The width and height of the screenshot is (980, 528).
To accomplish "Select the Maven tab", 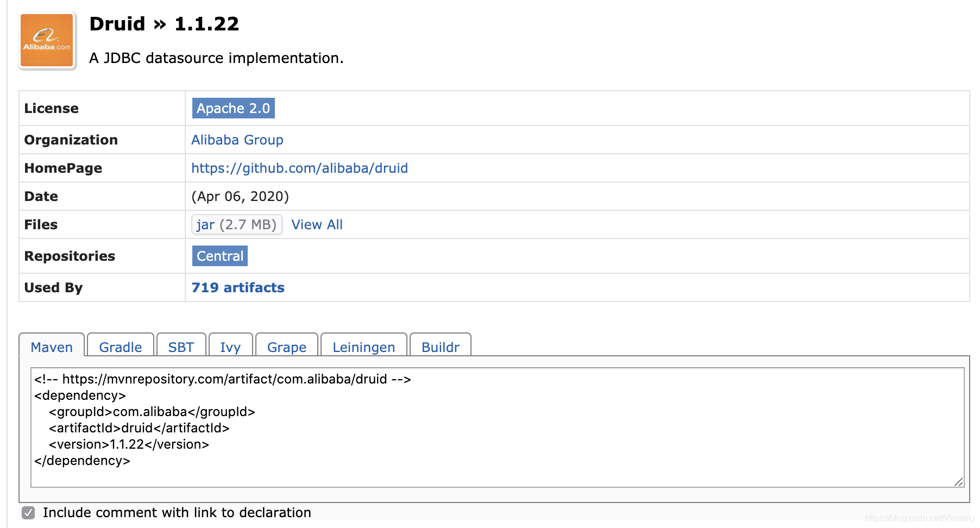I will (52, 347).
